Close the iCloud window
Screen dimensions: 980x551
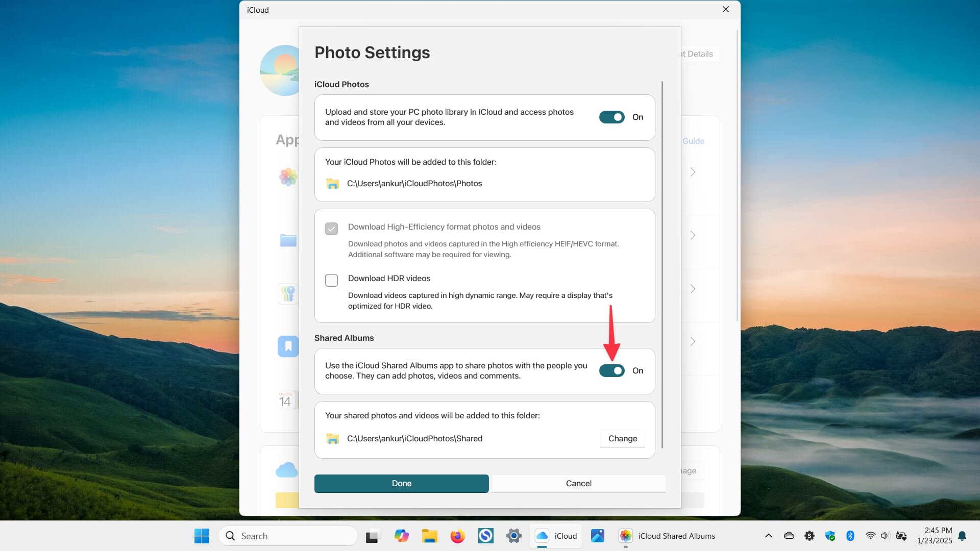(725, 10)
